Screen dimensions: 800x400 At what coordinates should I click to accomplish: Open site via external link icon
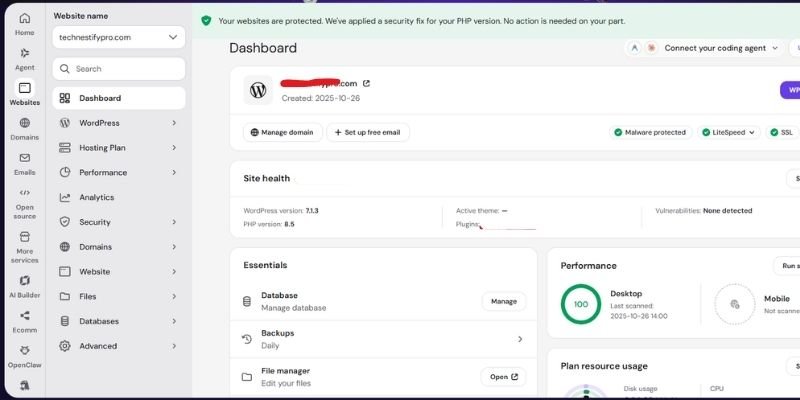pyautogui.click(x=366, y=84)
